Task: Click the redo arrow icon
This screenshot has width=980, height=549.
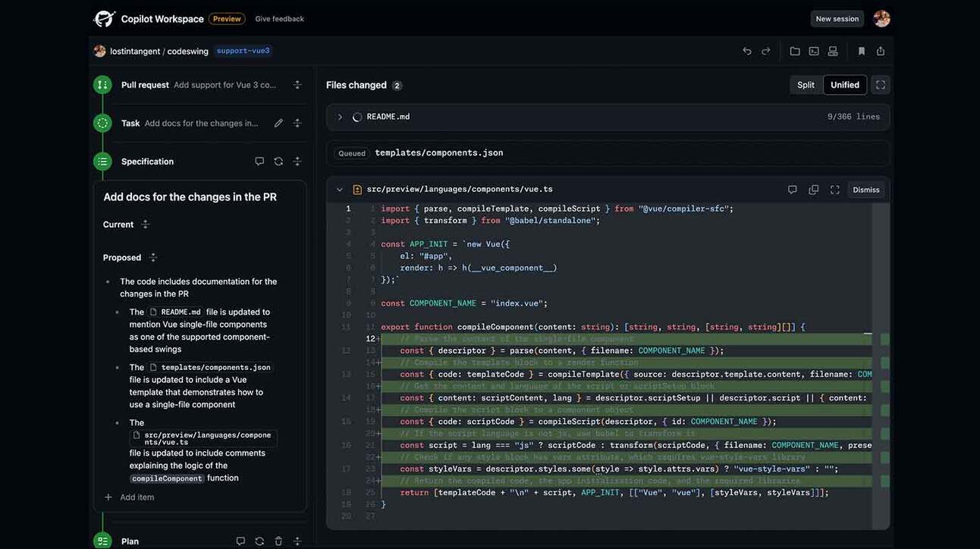Action: click(766, 51)
